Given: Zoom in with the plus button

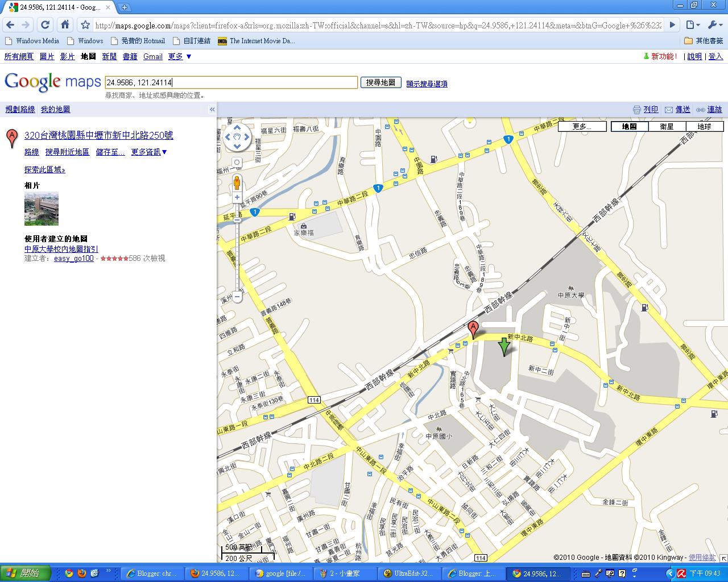Looking at the screenshot, I should tap(237, 198).
